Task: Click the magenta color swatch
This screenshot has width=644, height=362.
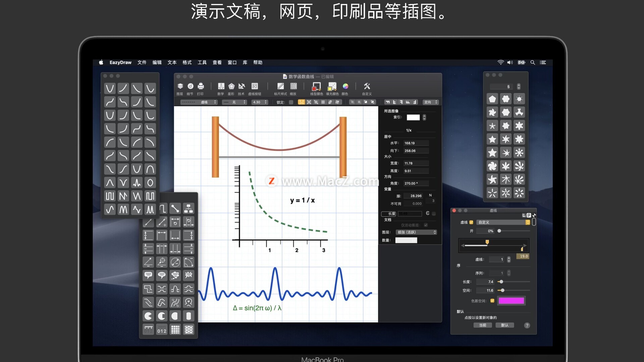Action: point(511,301)
